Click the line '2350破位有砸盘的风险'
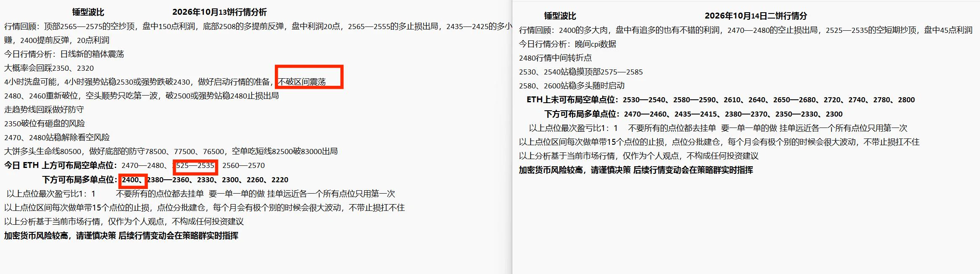 click(x=45, y=124)
